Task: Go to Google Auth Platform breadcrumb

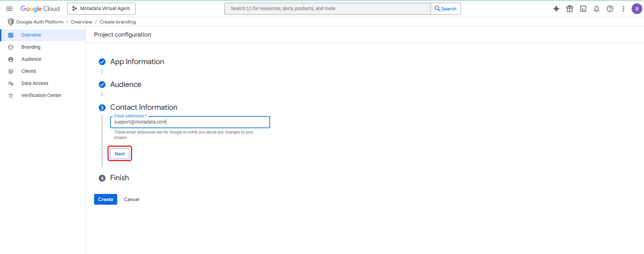Action: click(x=40, y=22)
